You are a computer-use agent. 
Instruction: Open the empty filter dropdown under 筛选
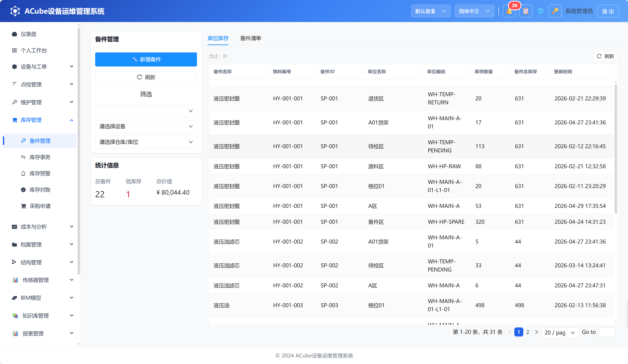pyautogui.click(x=146, y=111)
